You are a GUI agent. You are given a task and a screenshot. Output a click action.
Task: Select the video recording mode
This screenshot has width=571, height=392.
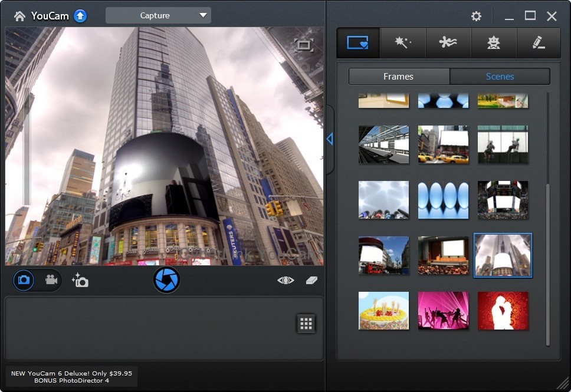click(x=51, y=280)
